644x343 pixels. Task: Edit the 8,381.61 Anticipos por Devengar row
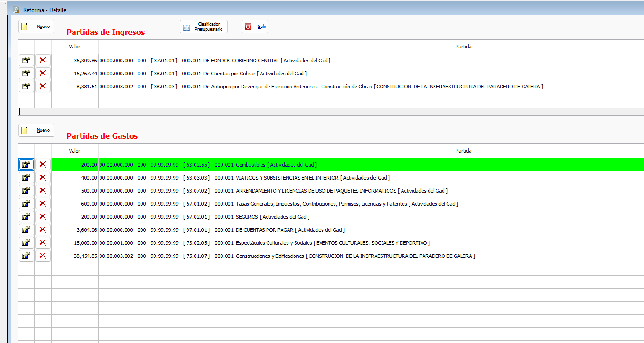[26, 87]
